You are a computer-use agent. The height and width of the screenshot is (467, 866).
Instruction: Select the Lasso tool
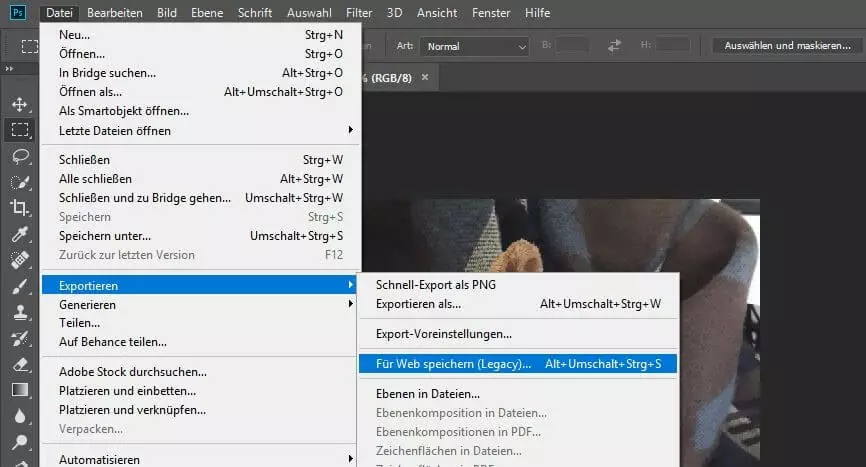coord(19,156)
